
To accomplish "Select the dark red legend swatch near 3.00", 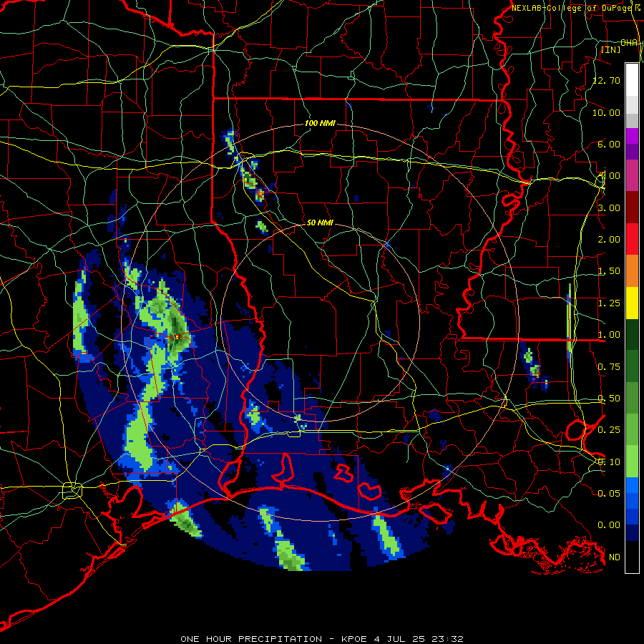I will click(632, 208).
